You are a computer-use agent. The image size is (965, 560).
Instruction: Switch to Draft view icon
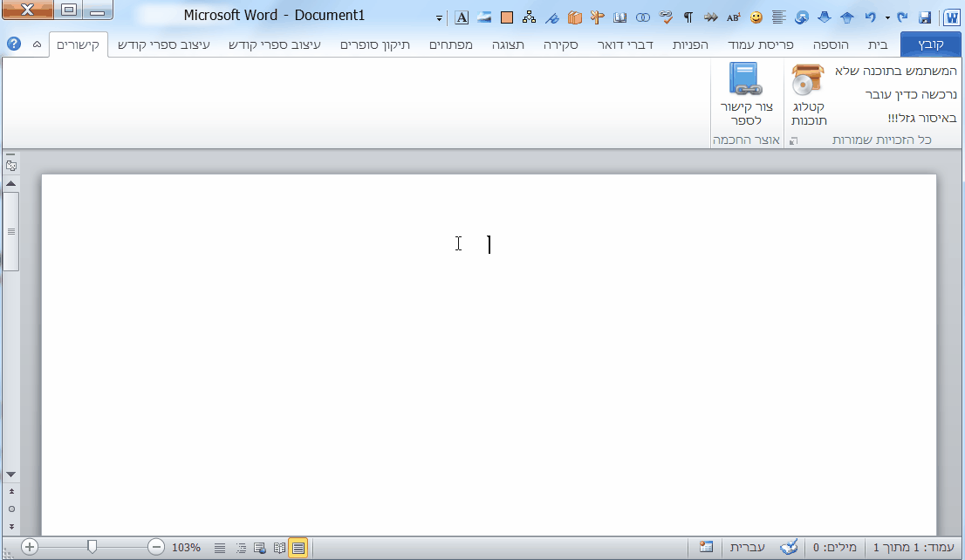click(x=219, y=548)
